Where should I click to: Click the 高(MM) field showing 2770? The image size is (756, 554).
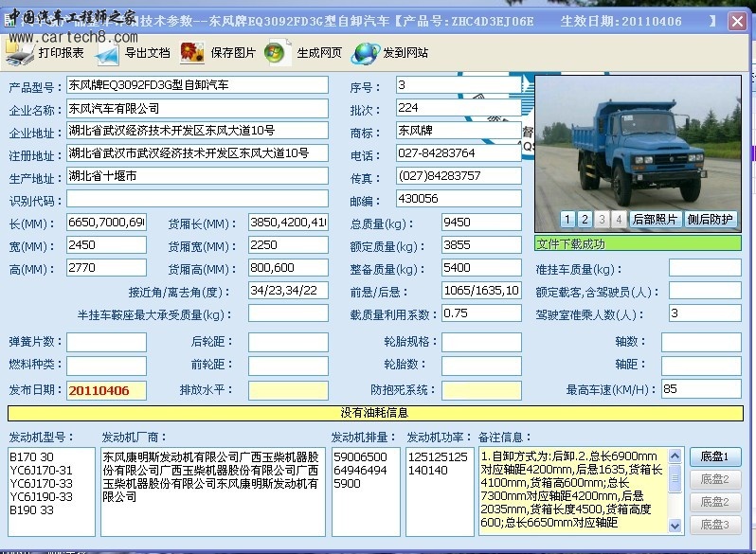coord(106,268)
